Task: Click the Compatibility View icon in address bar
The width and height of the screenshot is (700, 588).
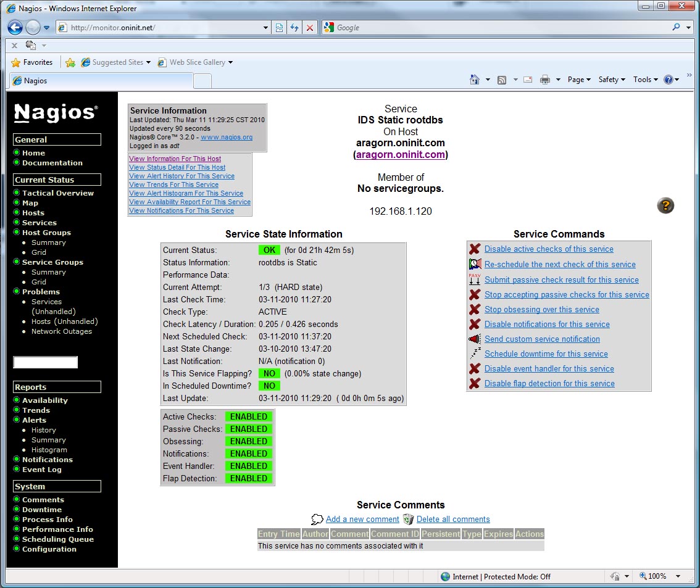Action: [x=279, y=28]
